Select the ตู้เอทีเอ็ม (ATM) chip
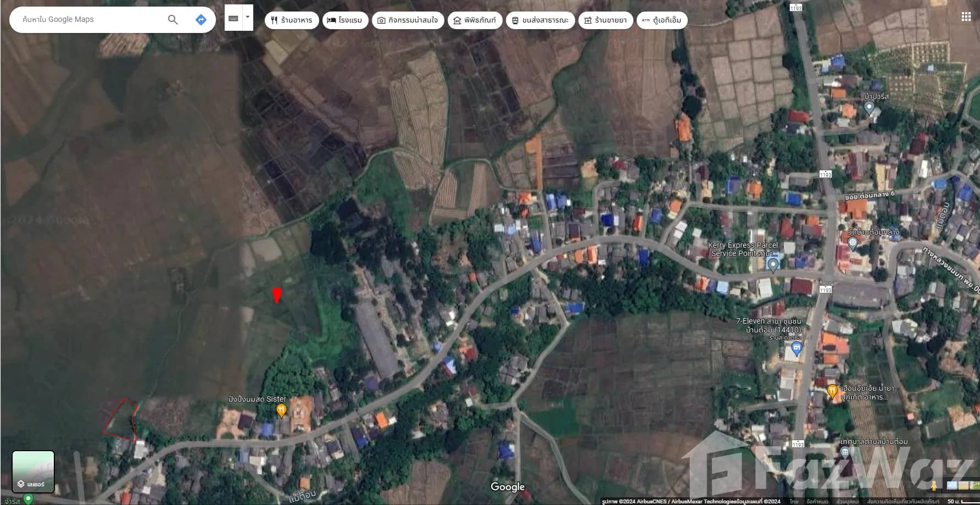 [x=662, y=20]
